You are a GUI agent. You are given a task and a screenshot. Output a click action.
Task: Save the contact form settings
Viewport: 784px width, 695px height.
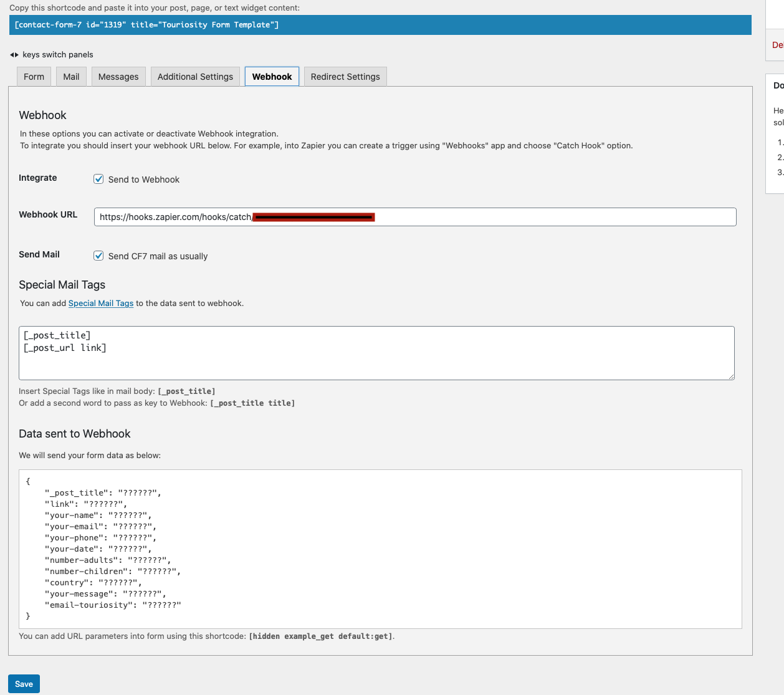point(24,684)
